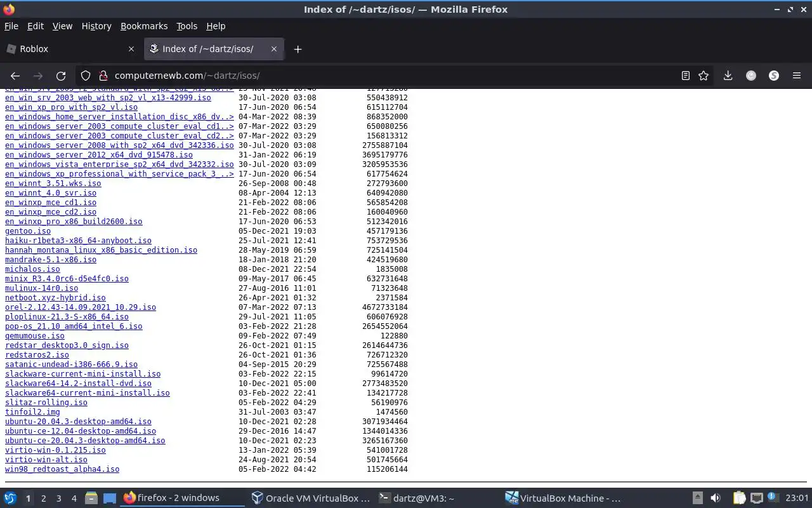Click the satanic-undead-i386-666.9.iso link
812x508 pixels.
(71, 364)
